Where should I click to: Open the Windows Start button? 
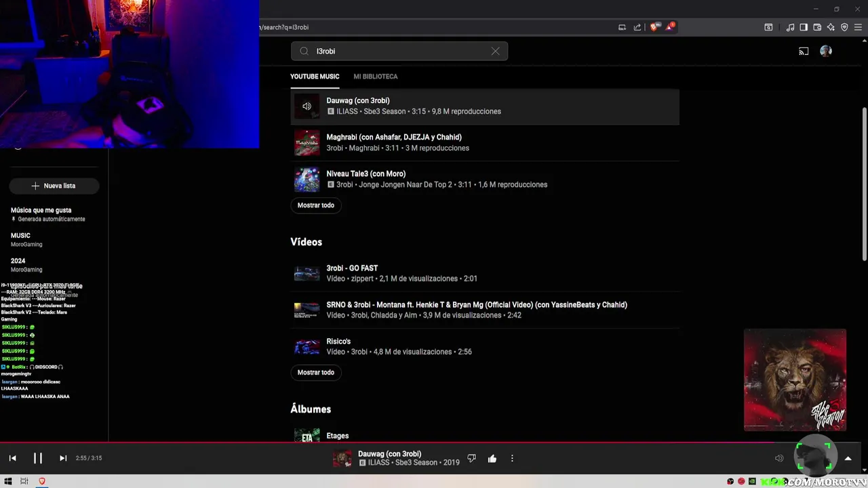(x=8, y=481)
